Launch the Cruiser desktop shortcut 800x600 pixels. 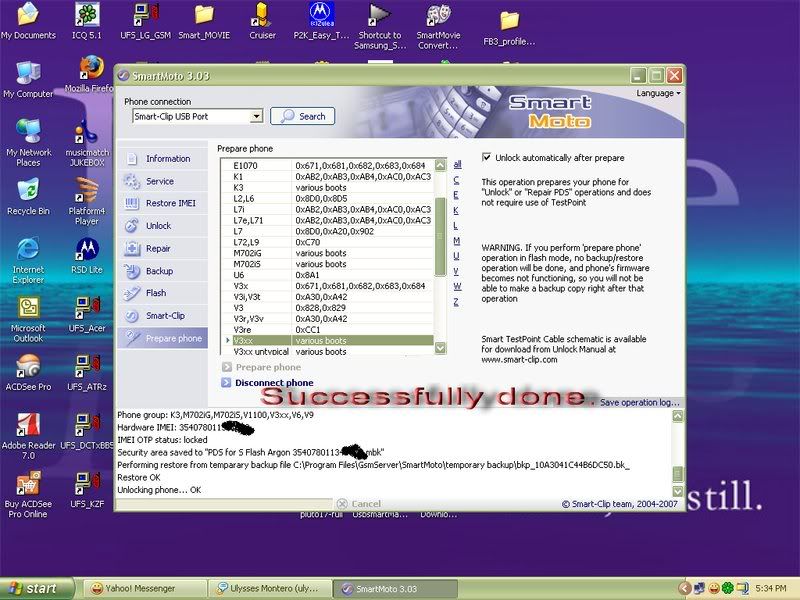click(x=262, y=21)
